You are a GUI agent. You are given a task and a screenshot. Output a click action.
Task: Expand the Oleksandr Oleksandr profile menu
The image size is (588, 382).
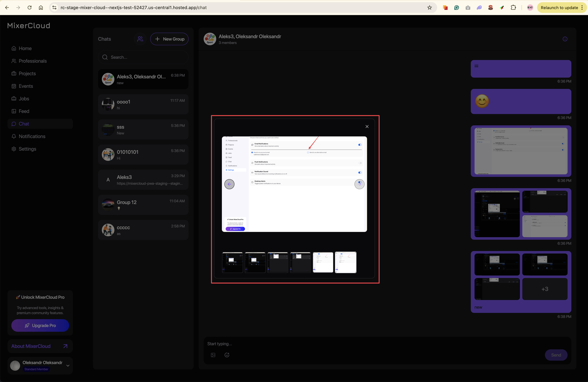(68, 366)
